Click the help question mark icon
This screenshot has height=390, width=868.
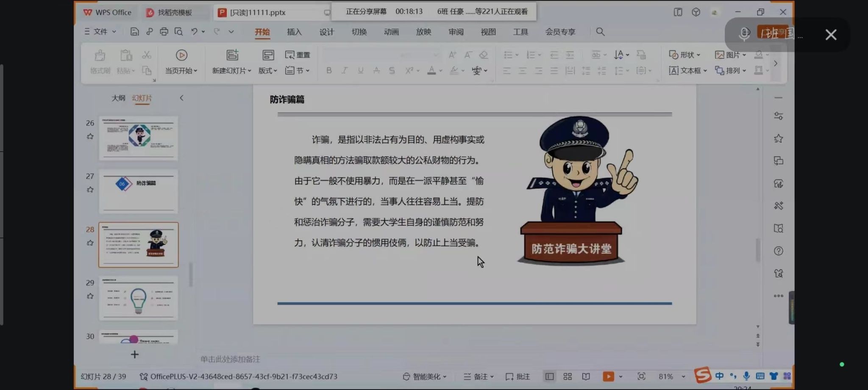point(778,251)
